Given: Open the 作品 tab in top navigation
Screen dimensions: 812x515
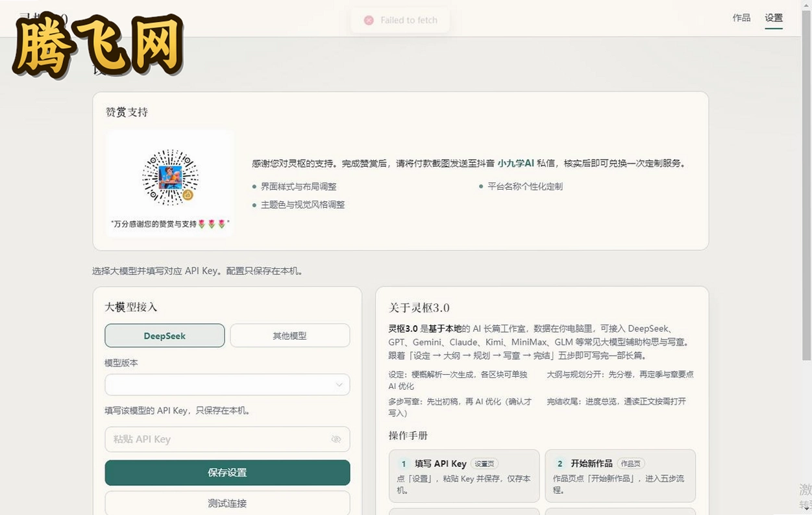Looking at the screenshot, I should click(741, 18).
